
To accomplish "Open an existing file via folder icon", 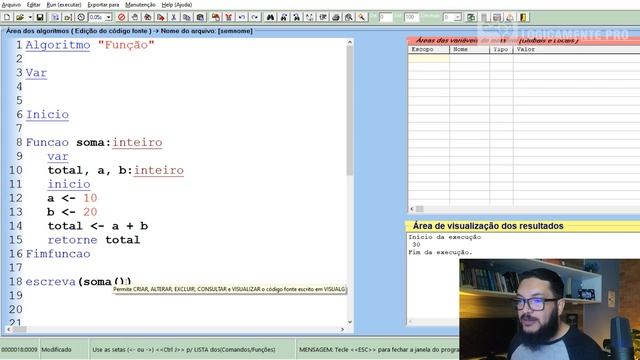I will click(x=20, y=17).
